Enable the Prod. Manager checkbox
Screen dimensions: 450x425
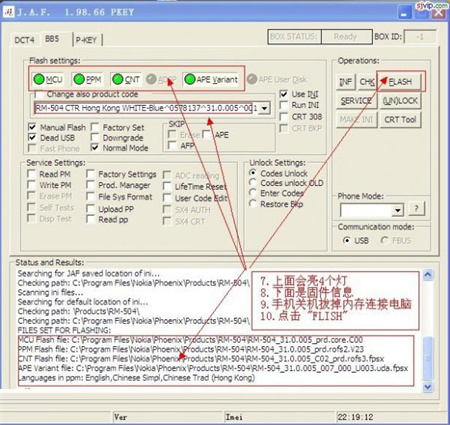(x=90, y=185)
